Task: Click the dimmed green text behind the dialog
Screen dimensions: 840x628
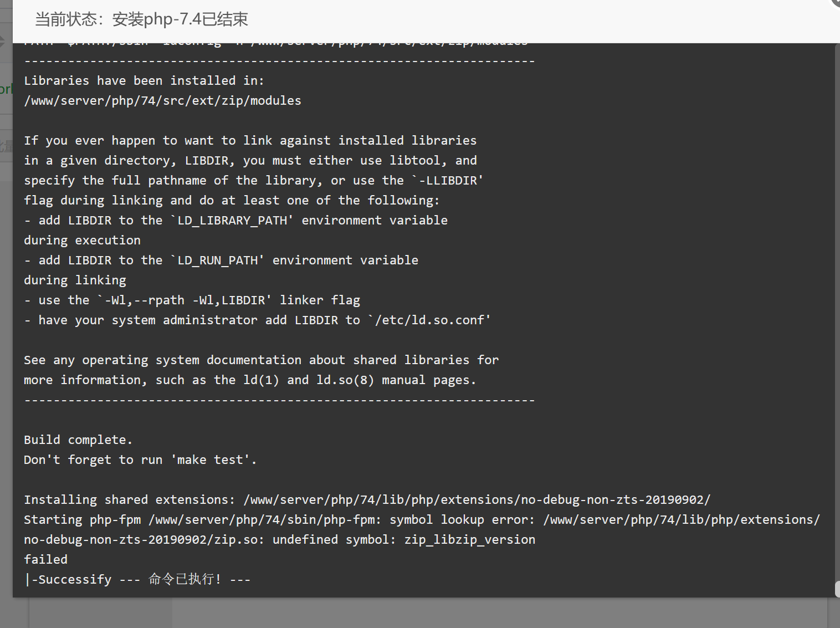Action: [x=6, y=89]
